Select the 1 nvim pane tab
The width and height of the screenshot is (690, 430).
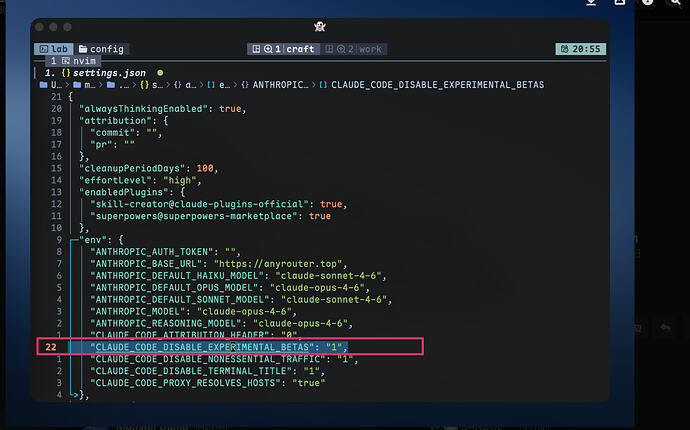click(x=73, y=61)
